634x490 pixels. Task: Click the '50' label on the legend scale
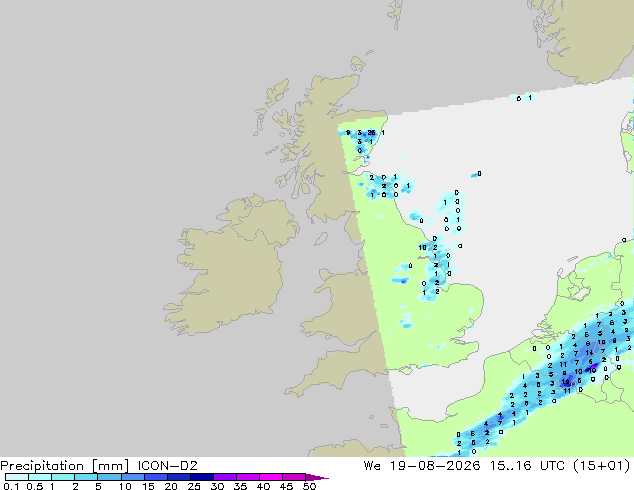point(309,486)
